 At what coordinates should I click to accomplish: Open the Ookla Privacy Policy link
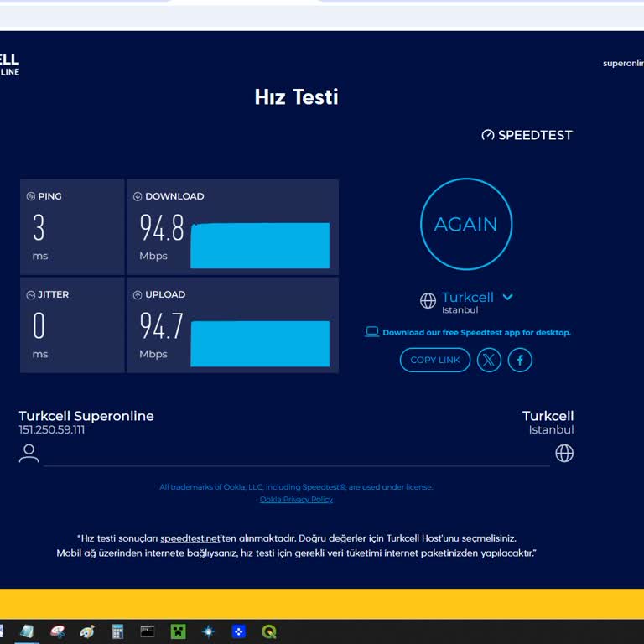[296, 500]
